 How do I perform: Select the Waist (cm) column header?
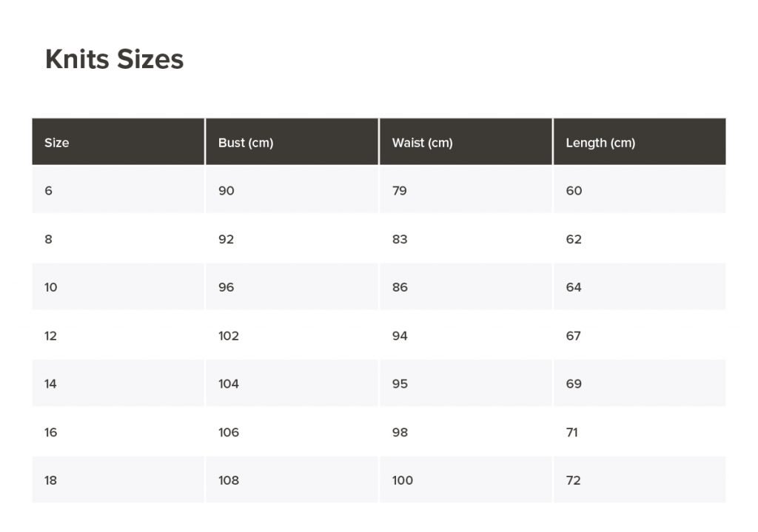[422, 143]
